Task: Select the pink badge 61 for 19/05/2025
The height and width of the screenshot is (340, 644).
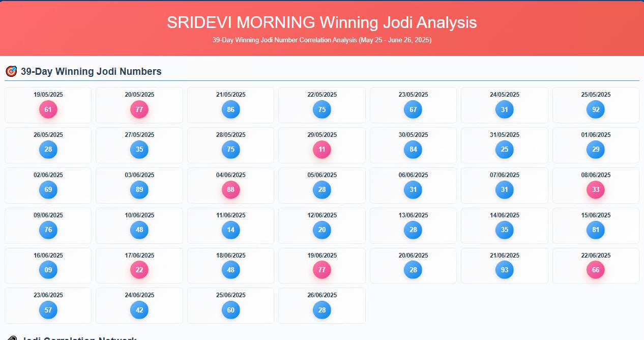Action: (x=48, y=109)
